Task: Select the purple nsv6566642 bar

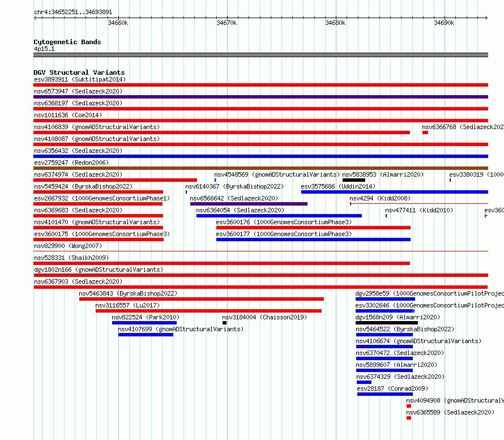Action: tap(249, 204)
